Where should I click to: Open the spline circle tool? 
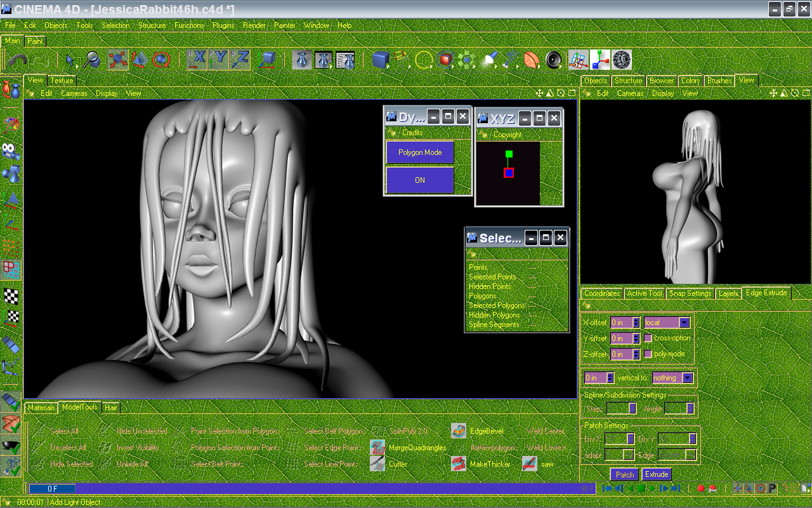click(x=423, y=60)
